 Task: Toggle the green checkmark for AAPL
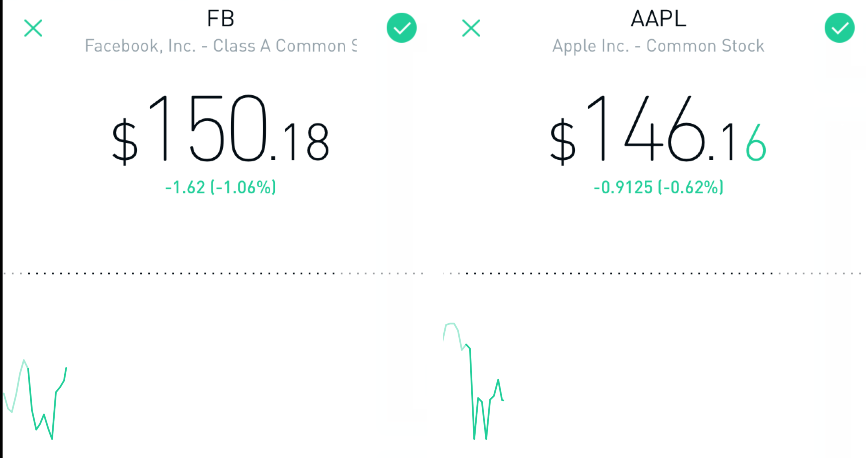(839, 28)
